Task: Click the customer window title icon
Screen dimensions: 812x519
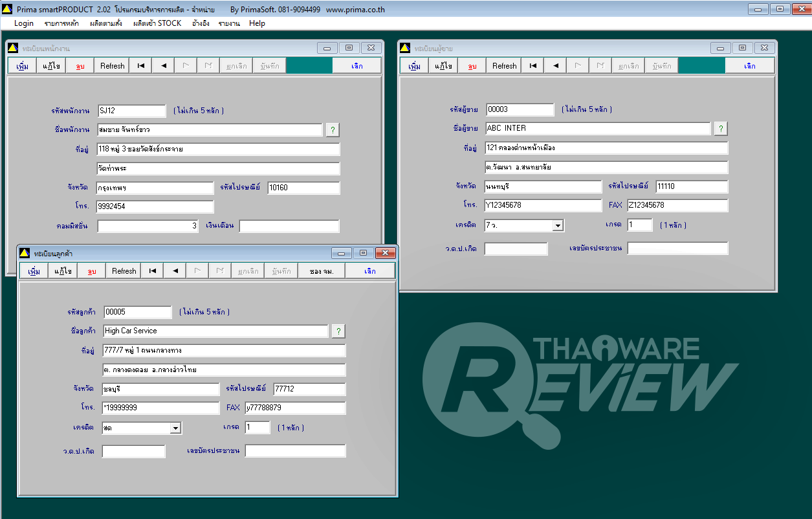Action: pyautogui.click(x=25, y=253)
